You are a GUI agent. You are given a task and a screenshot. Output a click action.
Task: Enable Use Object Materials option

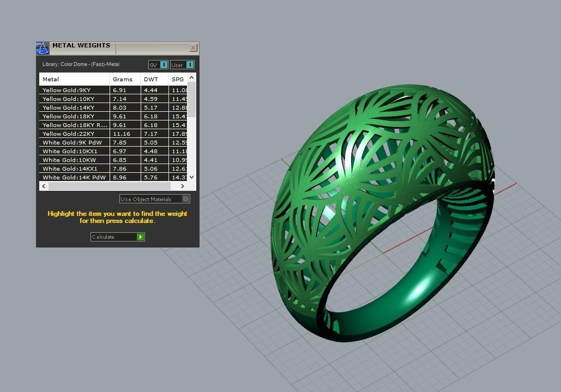(155, 199)
